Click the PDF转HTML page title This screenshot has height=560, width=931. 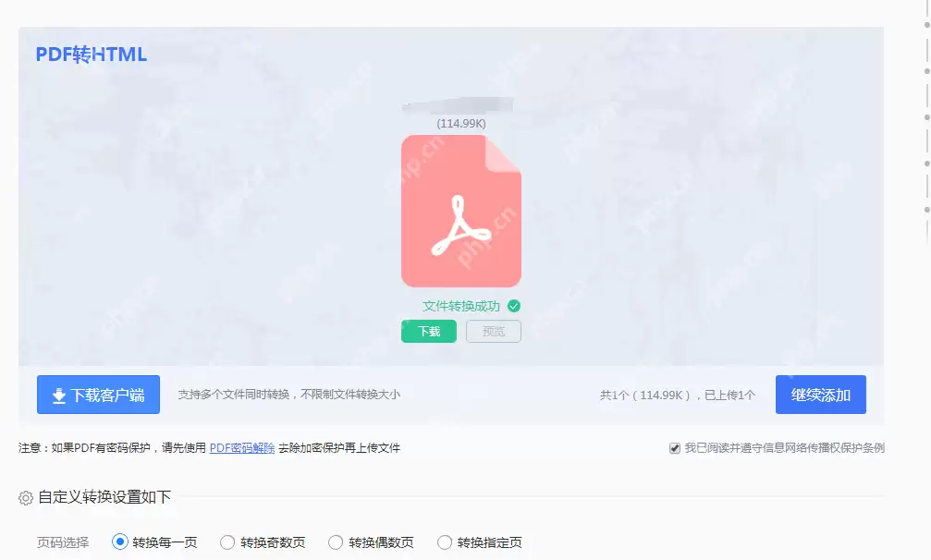(90, 54)
